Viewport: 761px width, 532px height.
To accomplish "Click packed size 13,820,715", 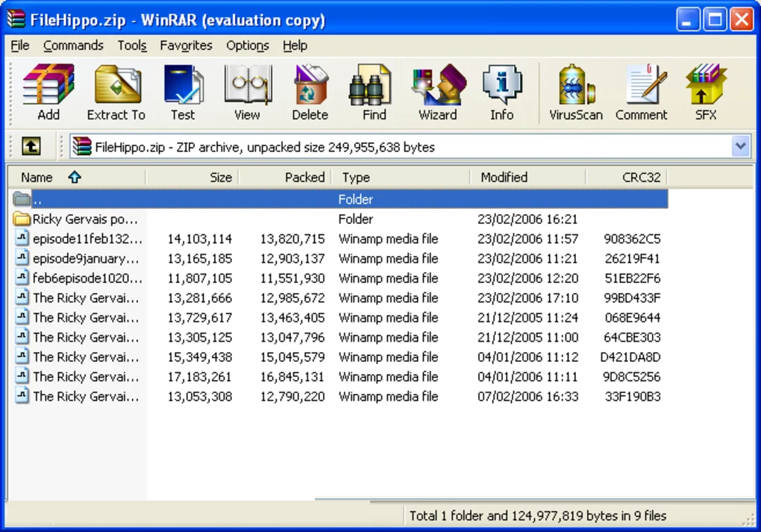I will click(x=292, y=239).
